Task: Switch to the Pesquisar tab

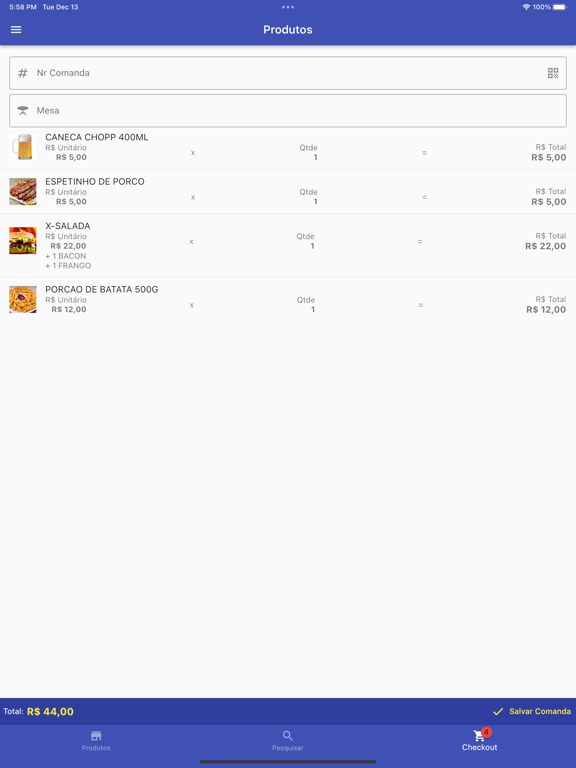Action: click(288, 741)
